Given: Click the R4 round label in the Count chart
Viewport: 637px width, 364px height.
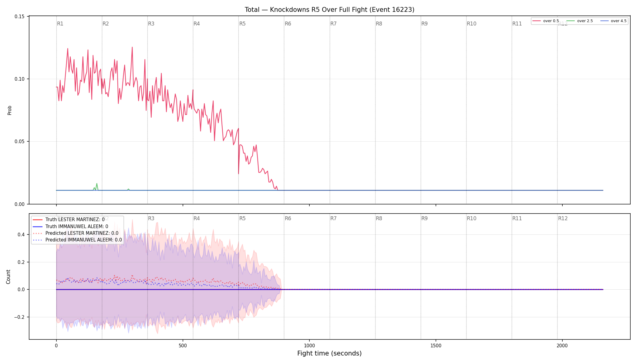Looking at the screenshot, I should click(197, 218).
